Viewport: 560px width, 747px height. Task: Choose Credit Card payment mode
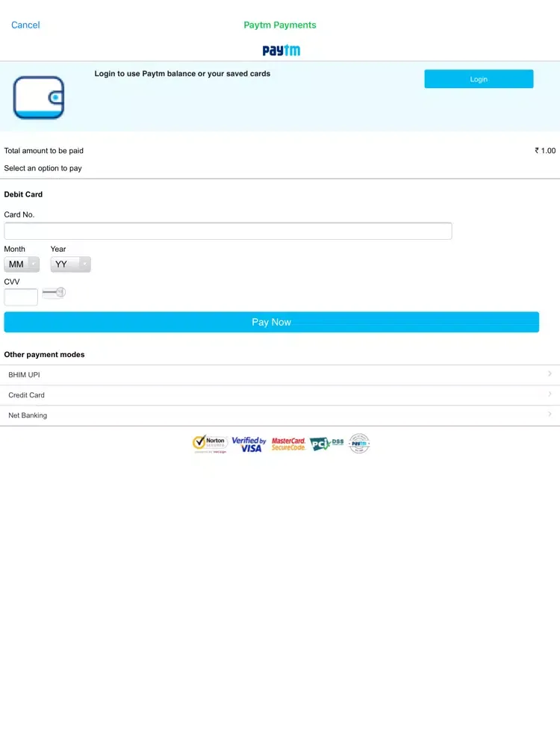click(27, 395)
